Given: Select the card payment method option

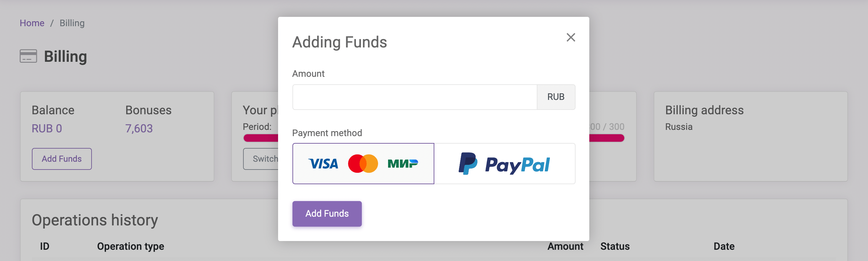Looking at the screenshot, I should 363,164.
